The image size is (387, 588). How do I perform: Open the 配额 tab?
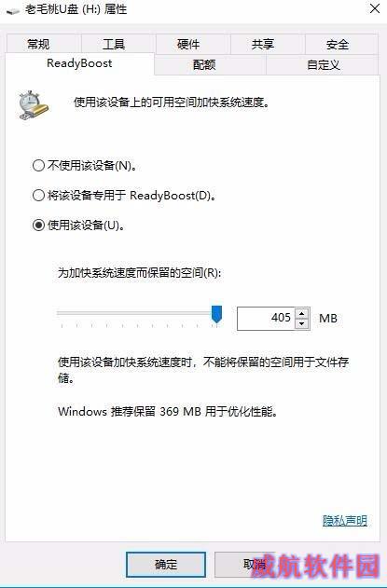click(204, 64)
